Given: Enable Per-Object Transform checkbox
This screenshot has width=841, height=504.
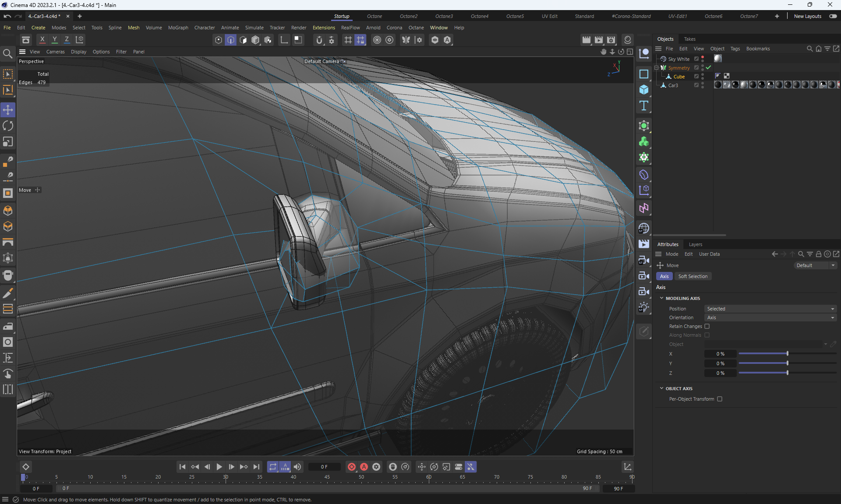Looking at the screenshot, I should point(720,399).
